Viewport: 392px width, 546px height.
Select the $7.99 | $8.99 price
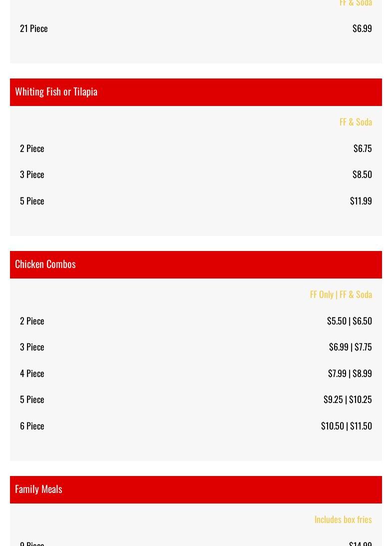pyautogui.click(x=350, y=373)
